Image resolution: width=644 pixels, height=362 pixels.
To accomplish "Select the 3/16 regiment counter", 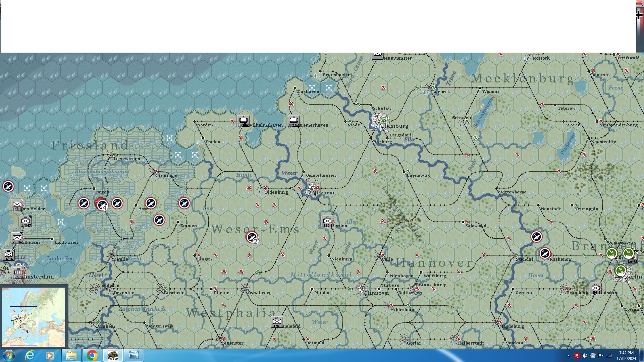I will click(9, 255).
